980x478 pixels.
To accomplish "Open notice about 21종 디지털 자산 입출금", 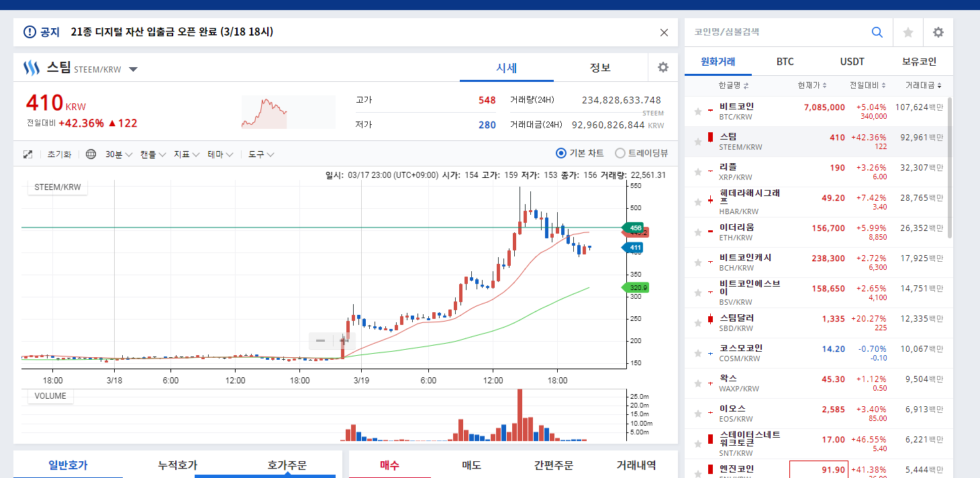I will pyautogui.click(x=172, y=32).
